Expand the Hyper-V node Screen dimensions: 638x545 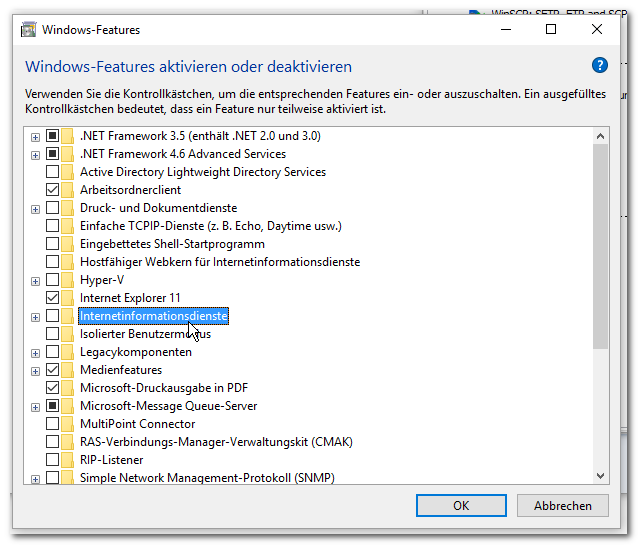35,281
